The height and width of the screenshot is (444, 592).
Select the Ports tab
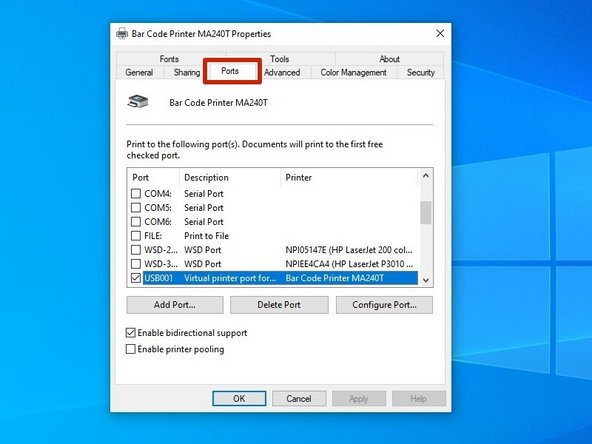coord(230,71)
